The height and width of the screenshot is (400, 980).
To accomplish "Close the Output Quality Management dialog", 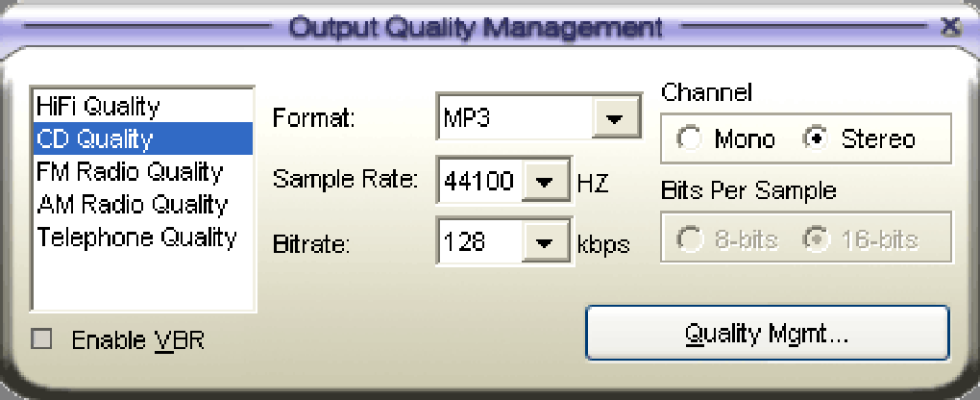I will (x=950, y=26).
